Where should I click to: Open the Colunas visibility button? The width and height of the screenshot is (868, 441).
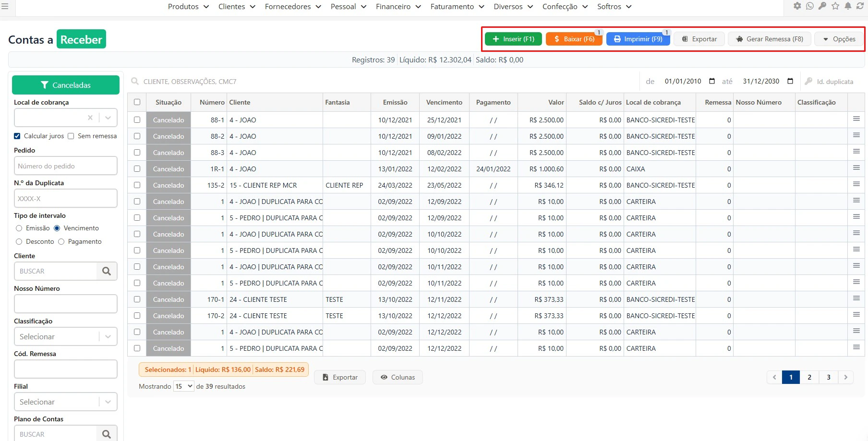point(398,377)
